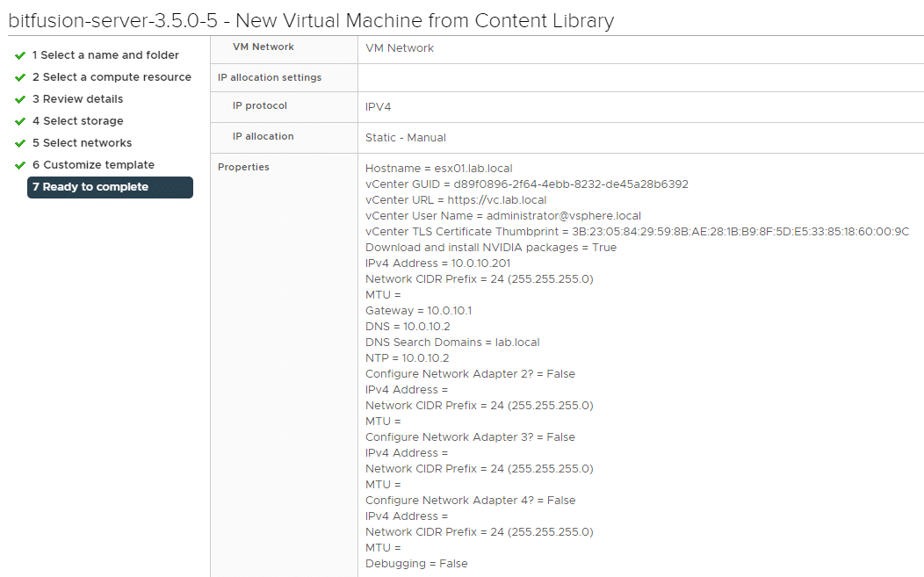Open step 2 Select a compute resource
This screenshot has width=924, height=577.
(112, 76)
